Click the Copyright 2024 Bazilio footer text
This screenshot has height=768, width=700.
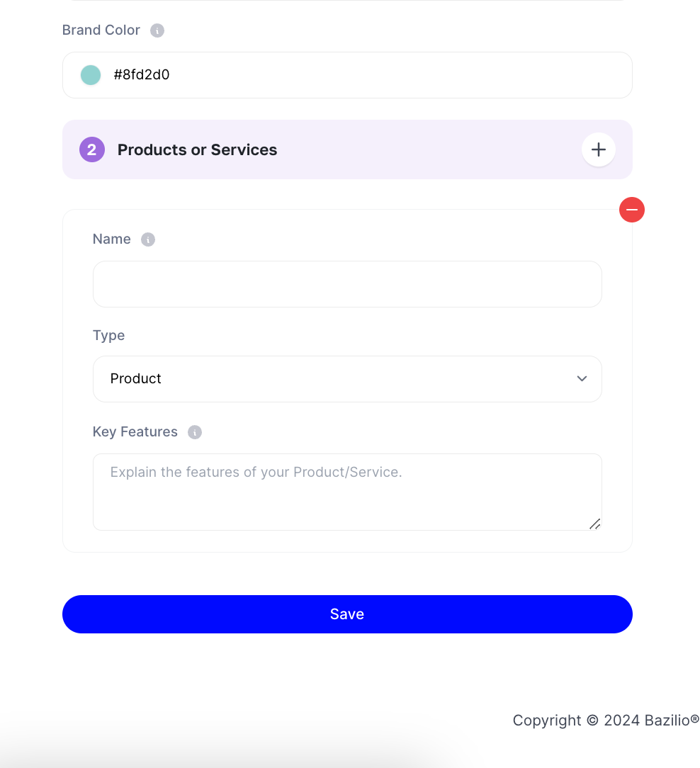(606, 721)
